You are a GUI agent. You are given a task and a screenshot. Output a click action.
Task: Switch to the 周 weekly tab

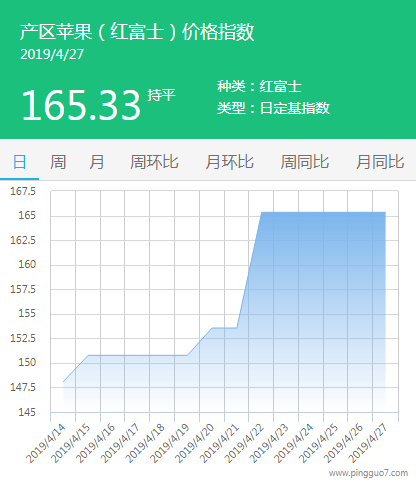pos(58,162)
